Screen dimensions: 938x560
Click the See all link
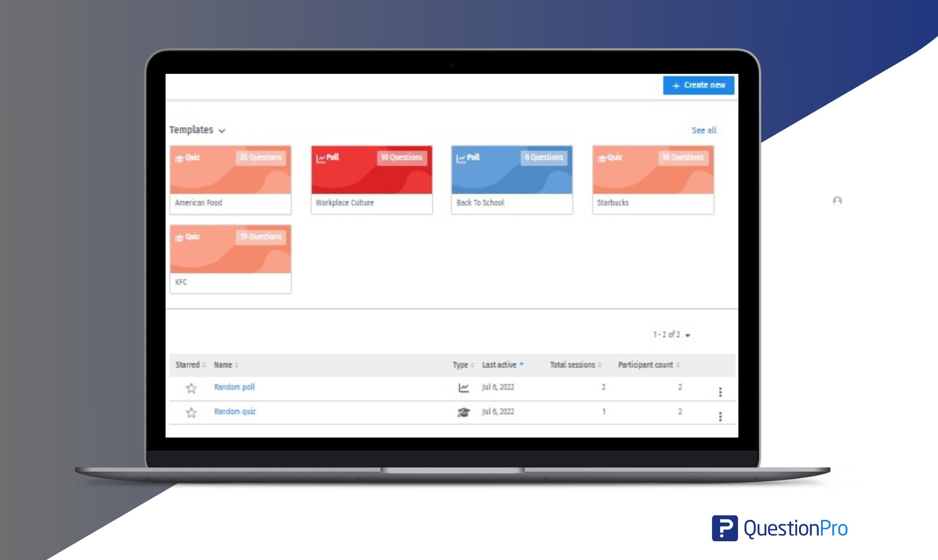[x=703, y=130]
